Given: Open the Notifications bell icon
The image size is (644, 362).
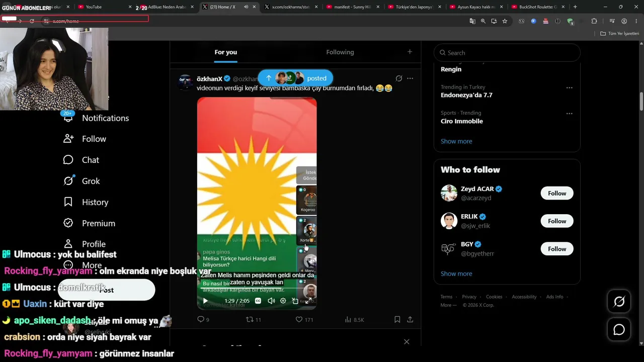Looking at the screenshot, I should click(x=68, y=118).
